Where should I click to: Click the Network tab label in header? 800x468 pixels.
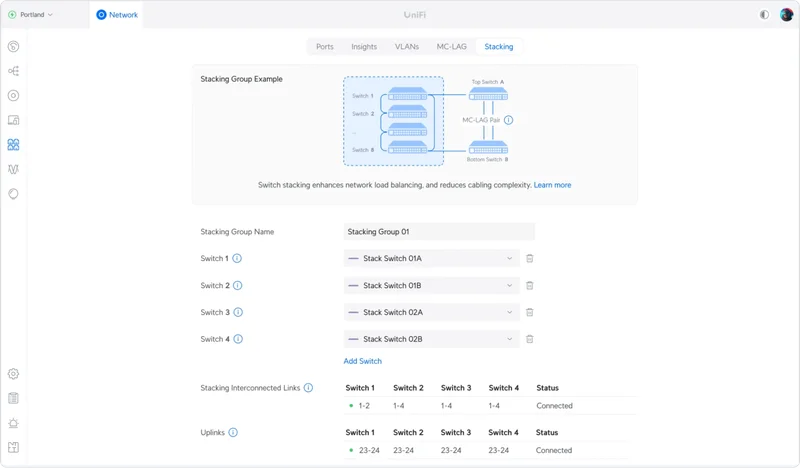(x=123, y=15)
